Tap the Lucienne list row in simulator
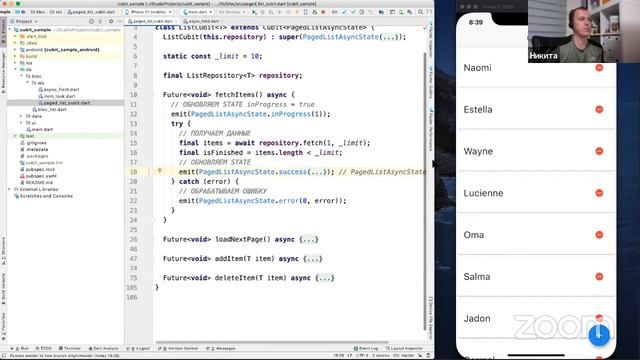The width and height of the screenshot is (640, 360). (536, 193)
